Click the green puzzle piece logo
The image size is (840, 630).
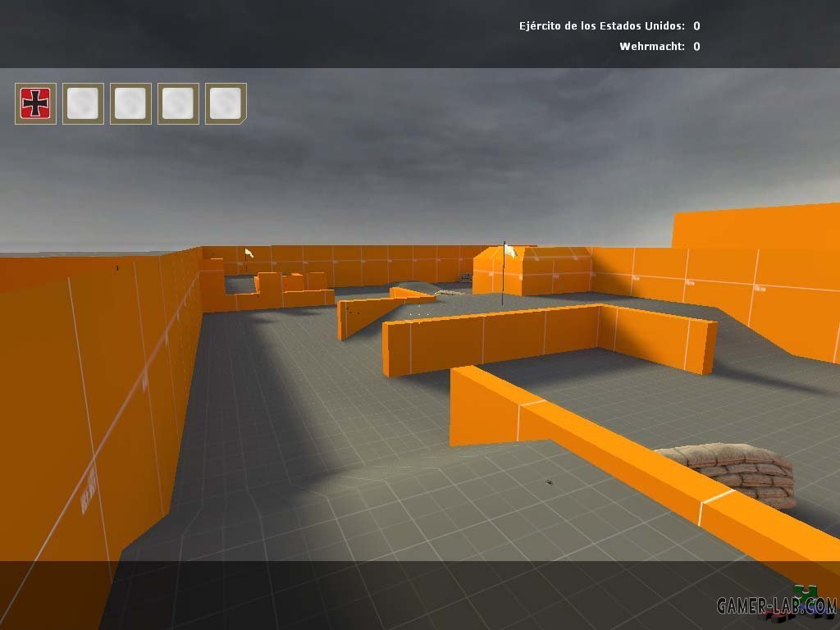[x=805, y=592]
